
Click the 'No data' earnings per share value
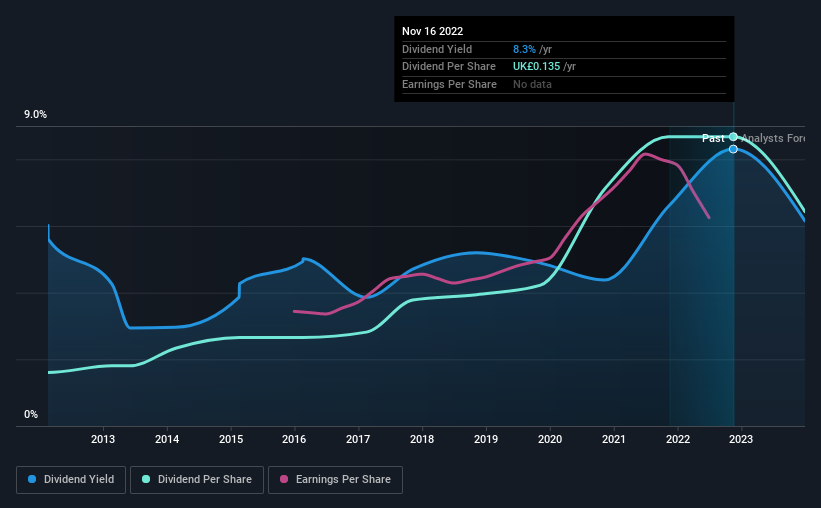[532, 84]
